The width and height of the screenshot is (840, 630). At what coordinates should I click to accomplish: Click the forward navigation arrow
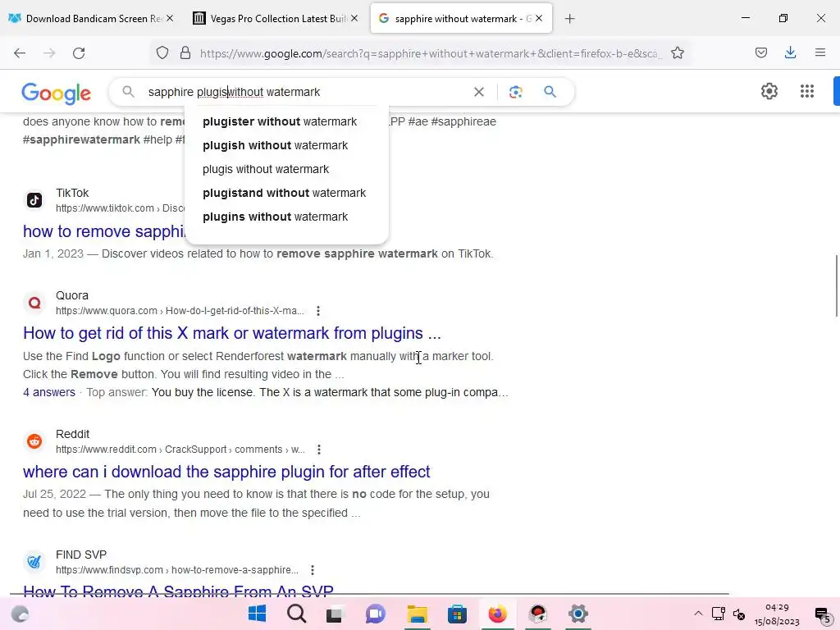49,53
